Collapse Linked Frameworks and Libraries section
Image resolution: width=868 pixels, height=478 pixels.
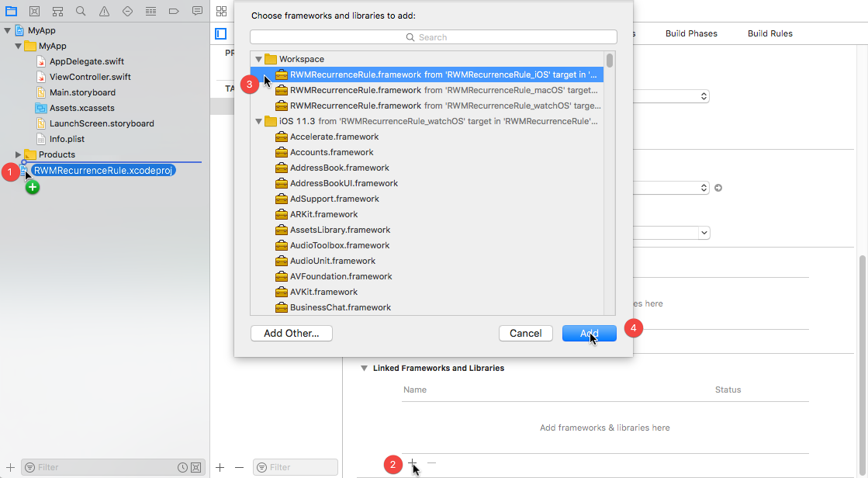tap(365, 368)
